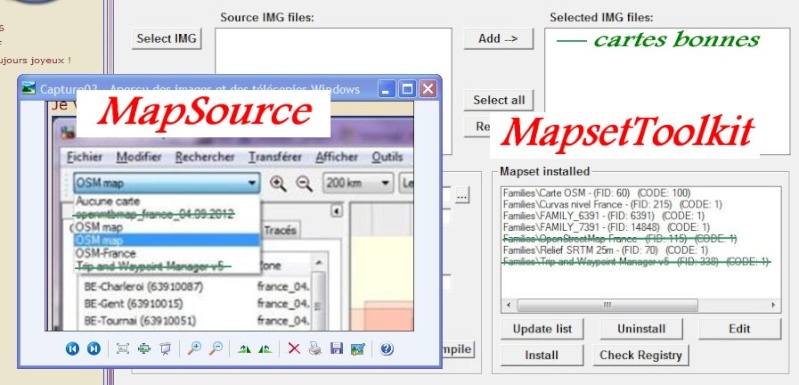Select Families\FAMILY_6391 entry
Viewport: 799px width, 385px height.
point(604,215)
